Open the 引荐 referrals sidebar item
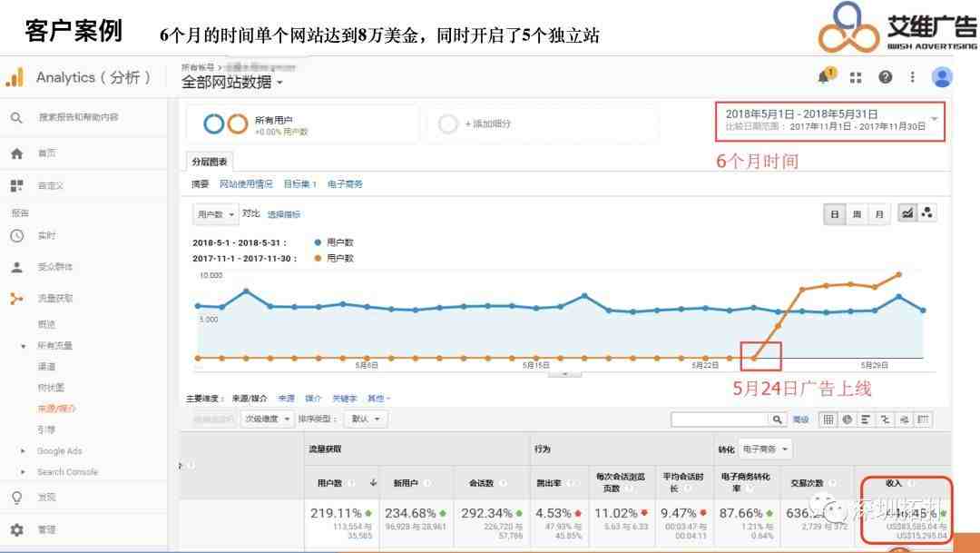The width and height of the screenshot is (980, 553). coord(46,430)
